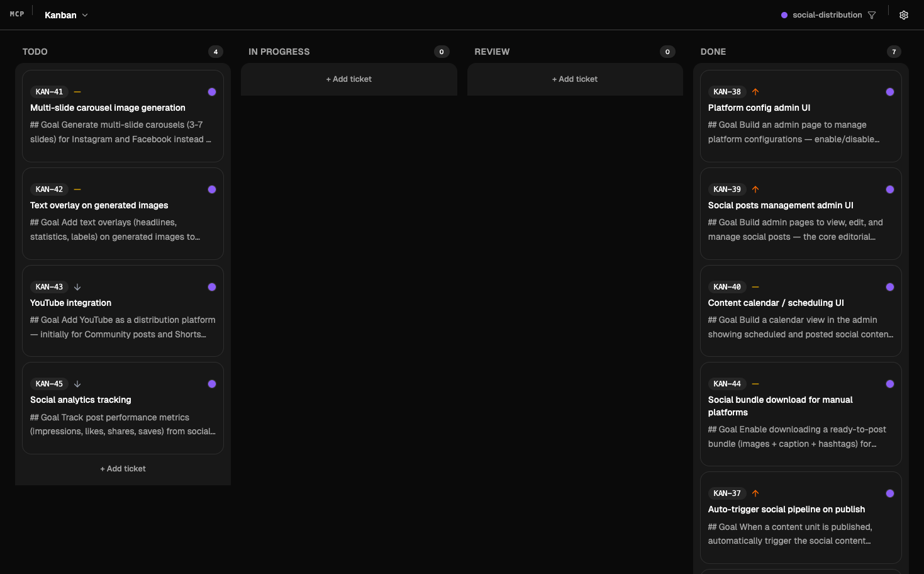Open the settings gear icon
924x574 pixels.
point(904,15)
